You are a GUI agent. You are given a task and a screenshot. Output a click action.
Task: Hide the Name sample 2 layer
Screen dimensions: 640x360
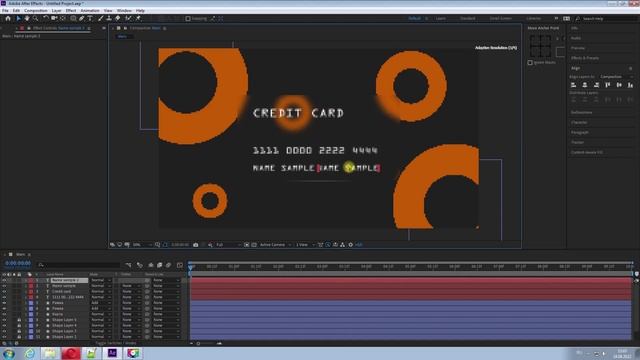point(4,280)
